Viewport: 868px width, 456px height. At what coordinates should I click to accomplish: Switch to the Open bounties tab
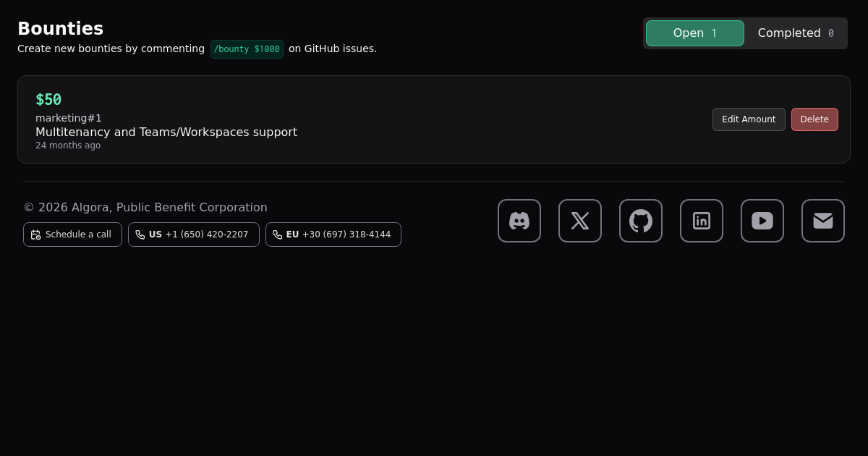pos(694,33)
